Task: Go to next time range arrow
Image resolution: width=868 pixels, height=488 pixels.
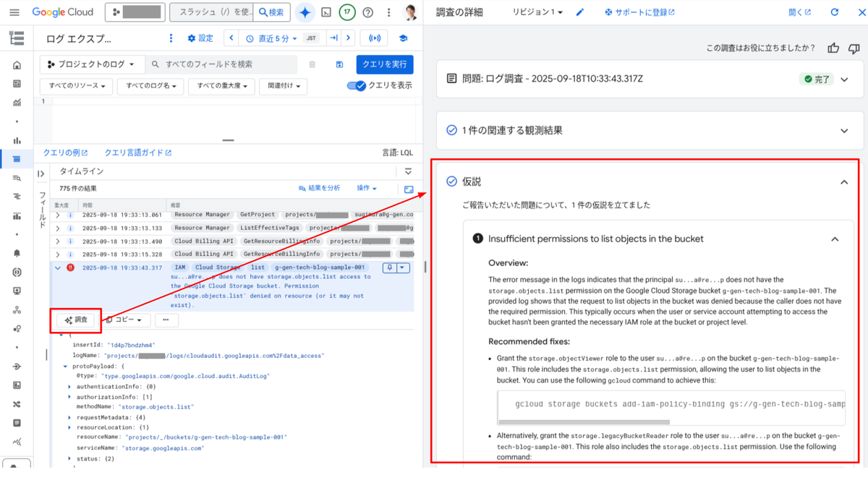Action: 349,38
